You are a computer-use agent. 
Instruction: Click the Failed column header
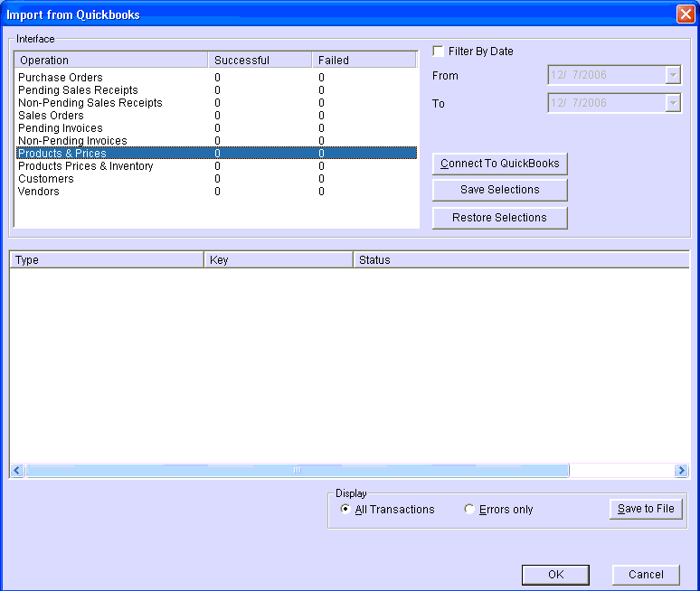364,61
